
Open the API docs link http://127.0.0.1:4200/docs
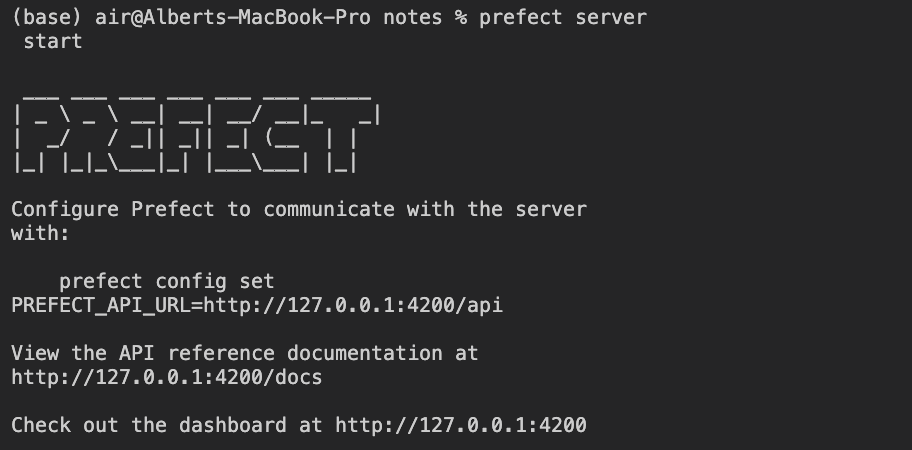pos(167,378)
